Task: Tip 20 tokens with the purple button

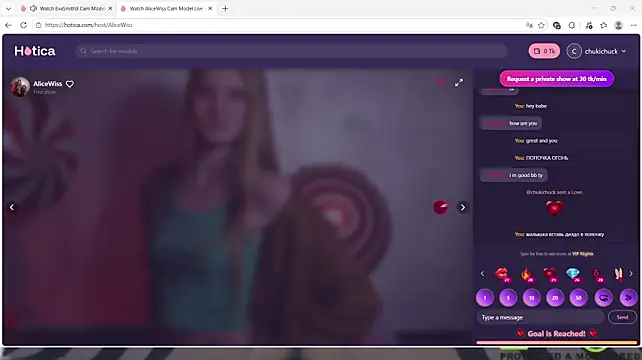Action: click(555, 298)
